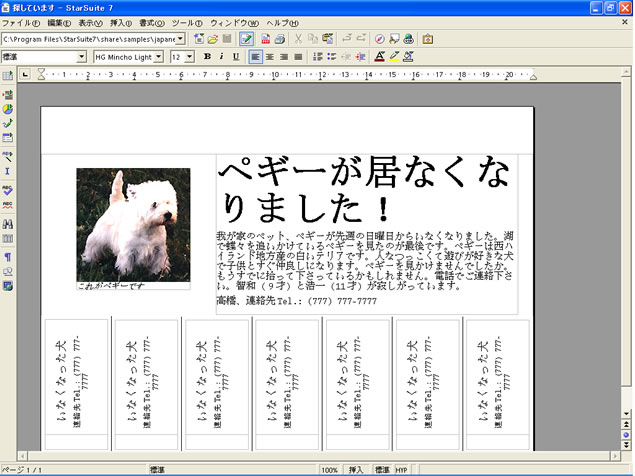The image size is (635, 476).
Task: Undo the last action
Action: coord(347,39)
